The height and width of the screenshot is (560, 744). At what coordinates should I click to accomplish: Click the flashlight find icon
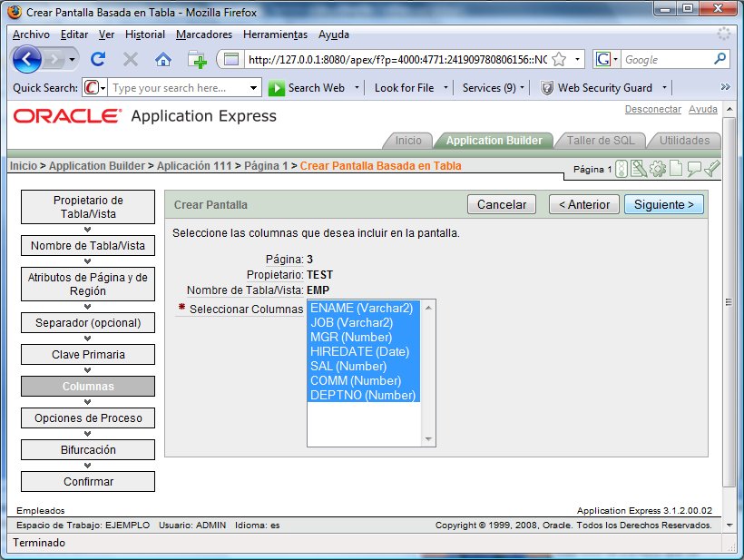click(711, 169)
